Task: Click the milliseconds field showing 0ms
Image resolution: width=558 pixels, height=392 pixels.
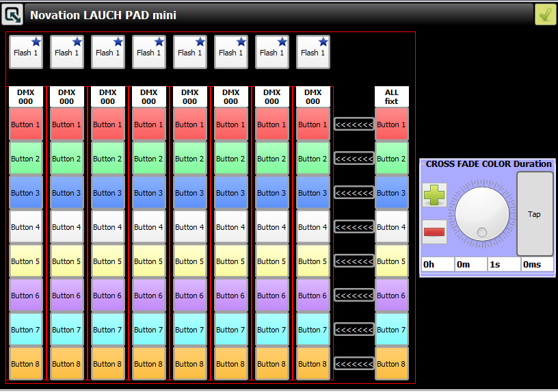Action: click(x=537, y=264)
